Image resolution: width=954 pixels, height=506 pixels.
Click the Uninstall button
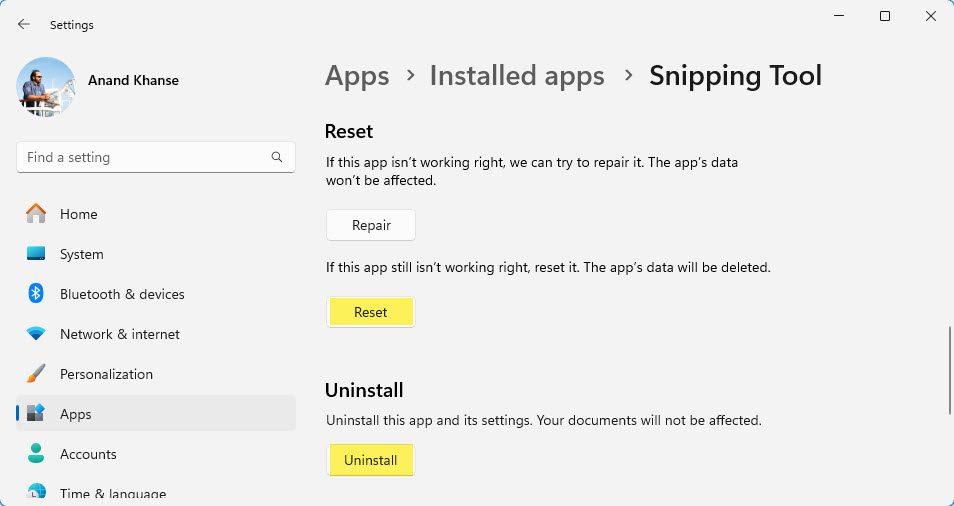(371, 460)
